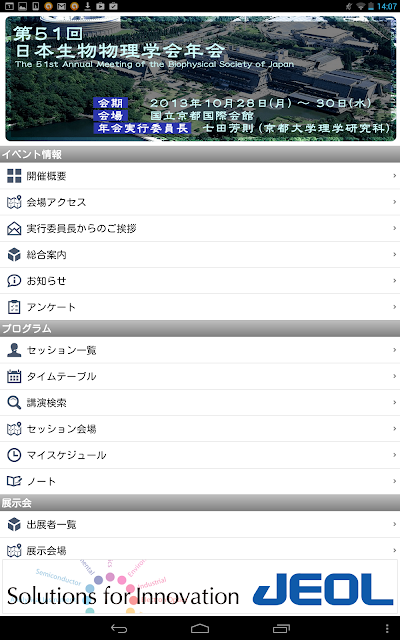This screenshot has width=400, height=640.
Task: Tap the envelope icon for 実行委員長からのご挨拶
Action: click(x=14, y=228)
